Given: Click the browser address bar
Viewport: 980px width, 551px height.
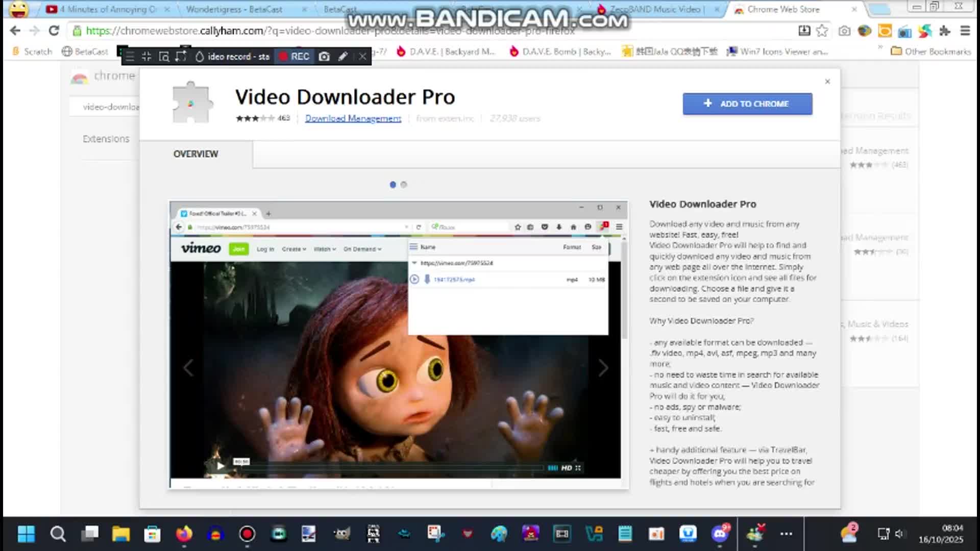Looking at the screenshot, I should 434,31.
